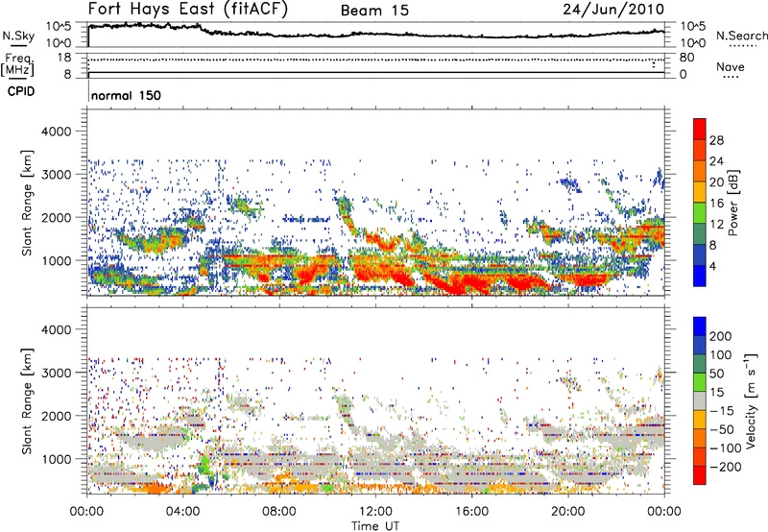
Task: Click the 'Velocity [m s-1]' colorbar title
Action: pos(751,400)
